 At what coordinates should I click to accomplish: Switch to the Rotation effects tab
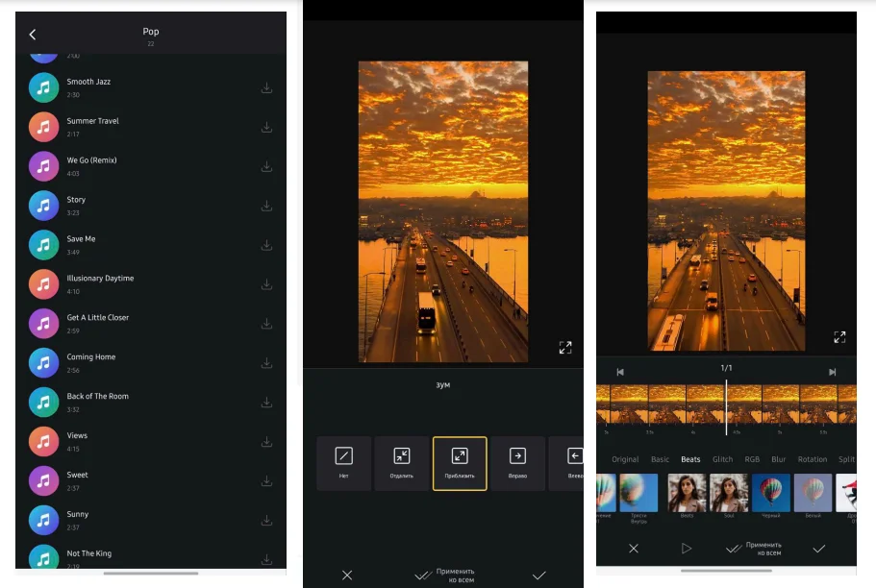coord(813,459)
